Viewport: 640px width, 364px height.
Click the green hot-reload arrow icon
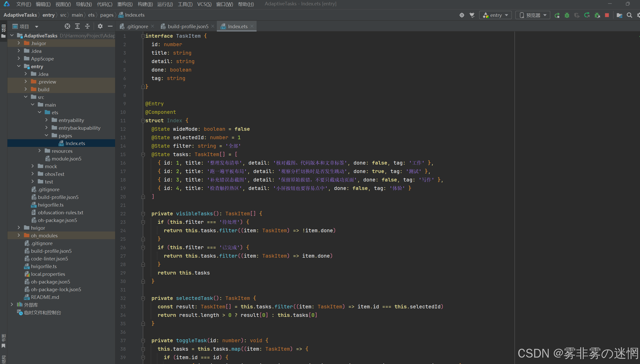click(587, 15)
